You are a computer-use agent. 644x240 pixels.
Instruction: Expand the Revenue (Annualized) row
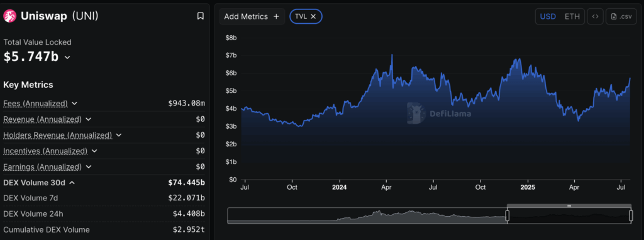88,119
